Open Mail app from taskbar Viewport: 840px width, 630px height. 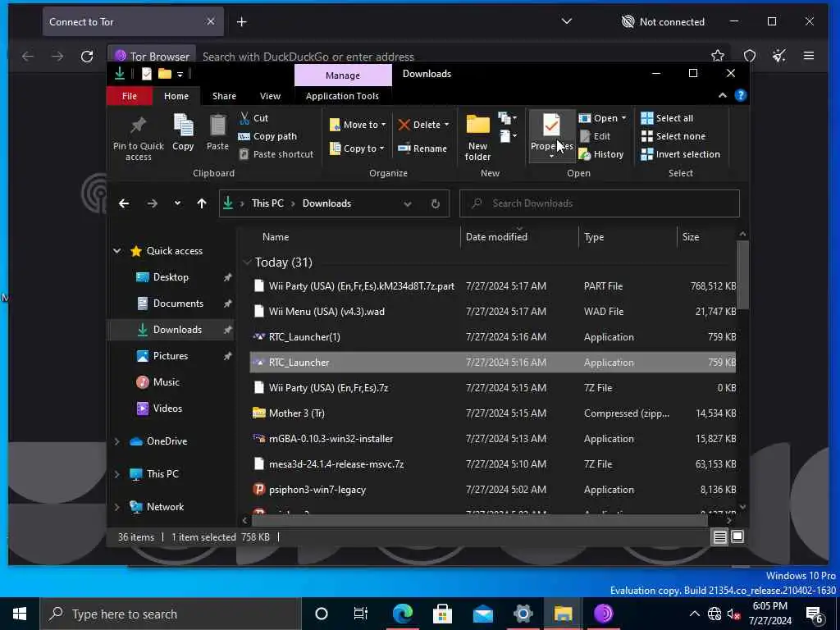(x=482, y=614)
